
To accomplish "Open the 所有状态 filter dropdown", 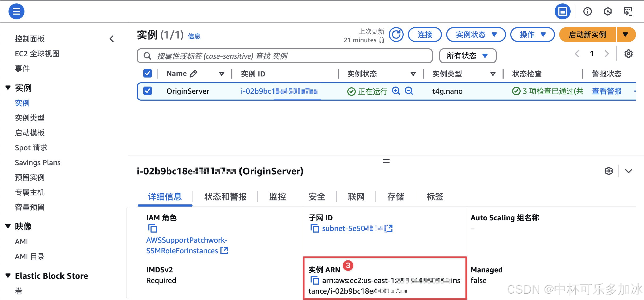I will [x=467, y=56].
